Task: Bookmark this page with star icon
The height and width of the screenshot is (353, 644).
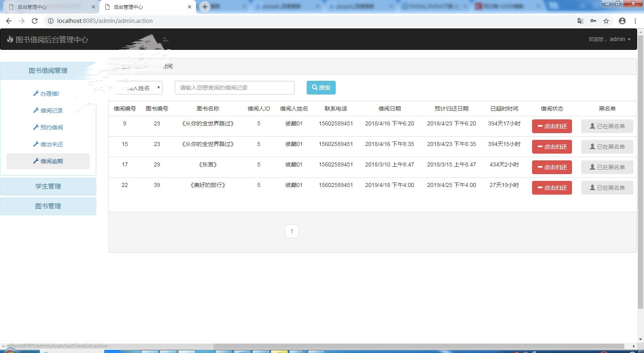Action: [606, 21]
